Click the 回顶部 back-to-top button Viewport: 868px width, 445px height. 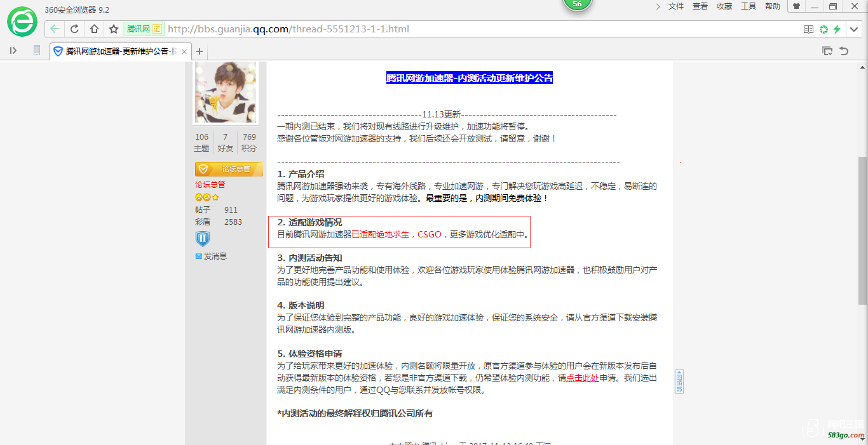pos(679,382)
